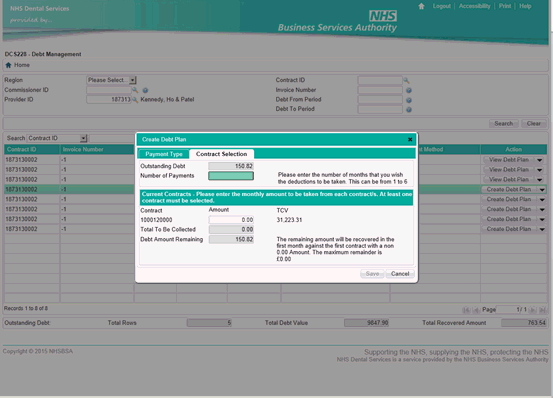553x398 pixels.
Task: Click the Total Debt Value 9847.90 field
Action: (366, 323)
